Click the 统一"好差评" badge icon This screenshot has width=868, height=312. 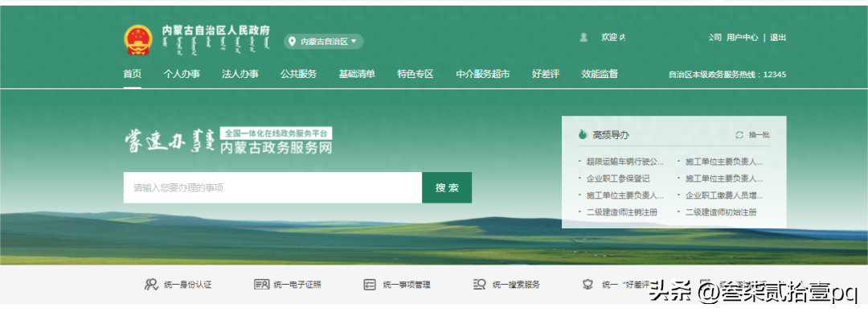point(588,285)
